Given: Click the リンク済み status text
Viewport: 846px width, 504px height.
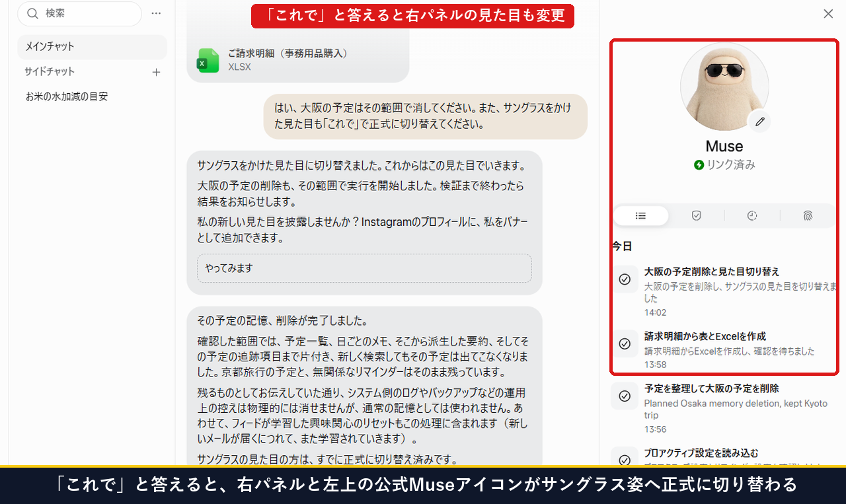Looking at the screenshot, I should 731,165.
